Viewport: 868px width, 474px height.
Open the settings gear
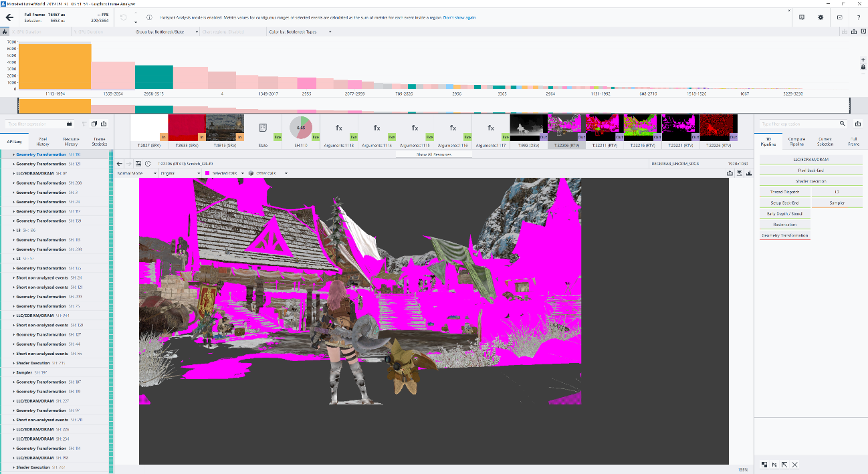[x=820, y=17]
